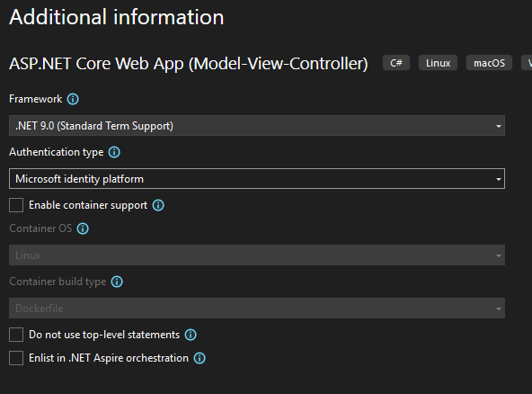
Task: Click the Container build type label
Action: click(x=58, y=282)
